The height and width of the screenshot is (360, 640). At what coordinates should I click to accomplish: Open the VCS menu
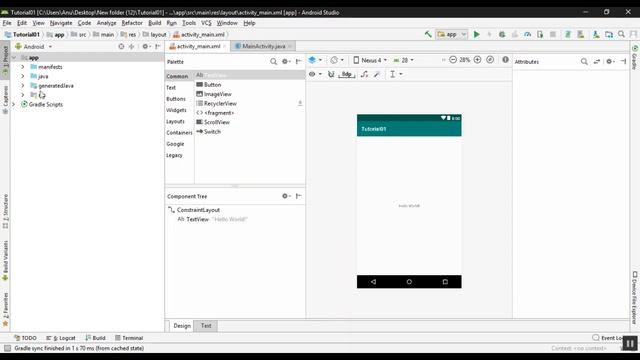coord(206,23)
